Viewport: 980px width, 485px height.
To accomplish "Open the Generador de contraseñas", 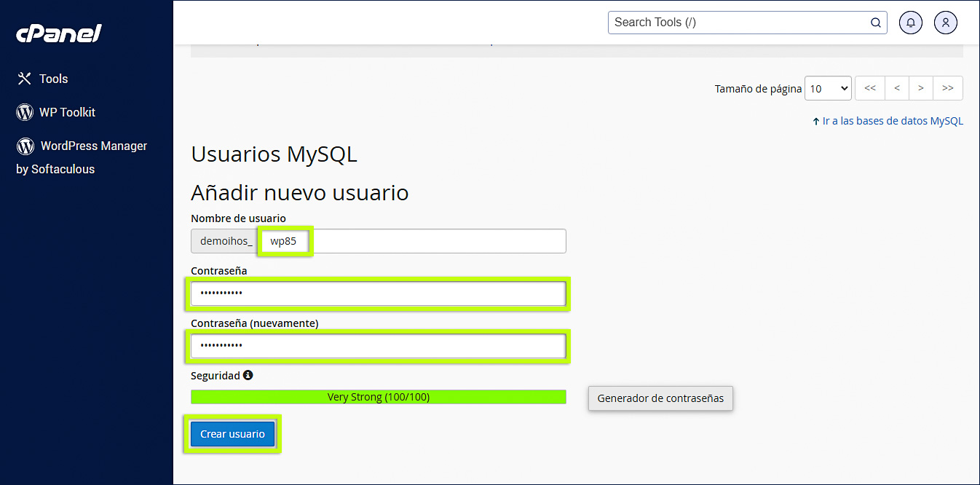I will pyautogui.click(x=660, y=398).
